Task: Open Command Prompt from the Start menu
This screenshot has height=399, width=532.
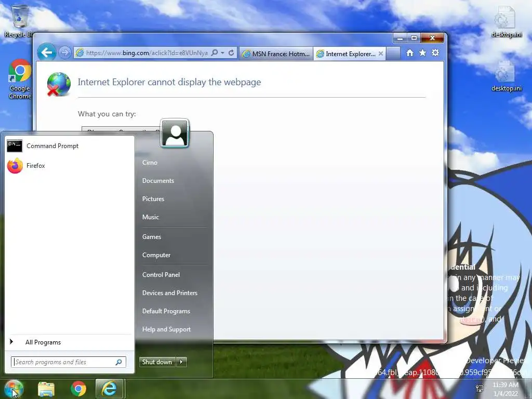Action: click(70, 146)
